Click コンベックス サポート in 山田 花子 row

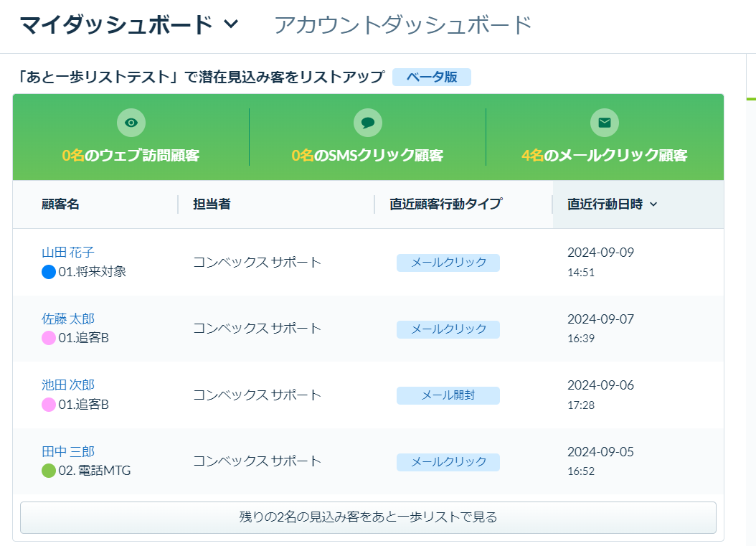click(x=257, y=263)
